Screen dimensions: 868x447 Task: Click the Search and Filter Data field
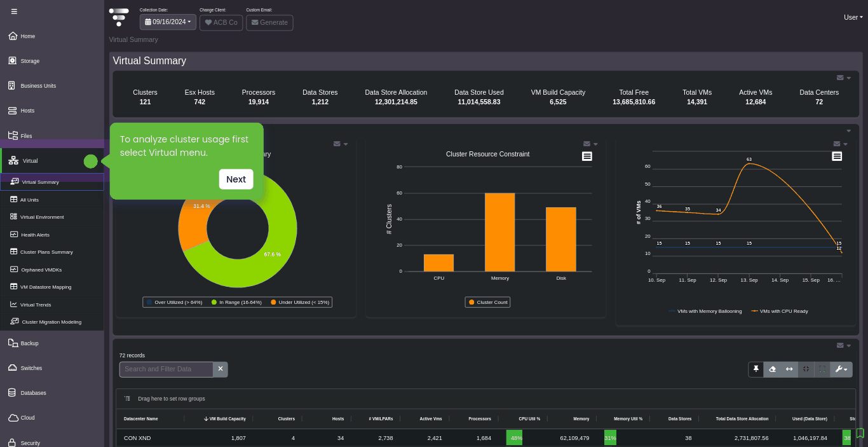click(x=166, y=369)
